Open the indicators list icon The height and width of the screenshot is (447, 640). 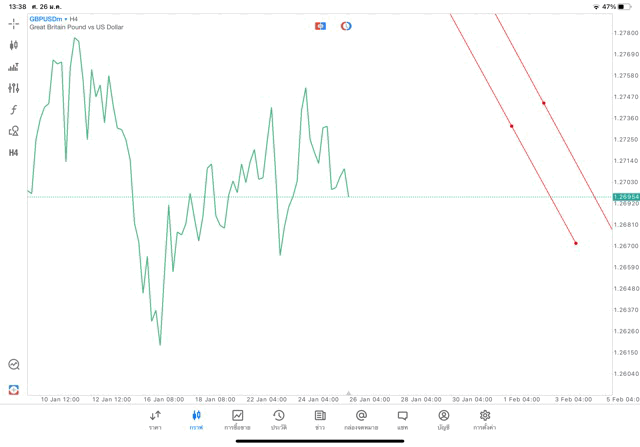pos(13,67)
